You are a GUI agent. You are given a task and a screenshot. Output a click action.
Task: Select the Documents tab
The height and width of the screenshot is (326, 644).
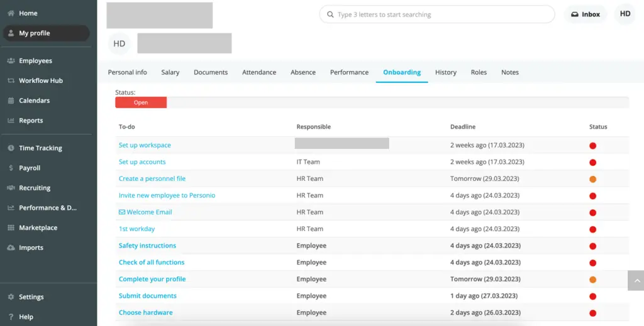[211, 72]
